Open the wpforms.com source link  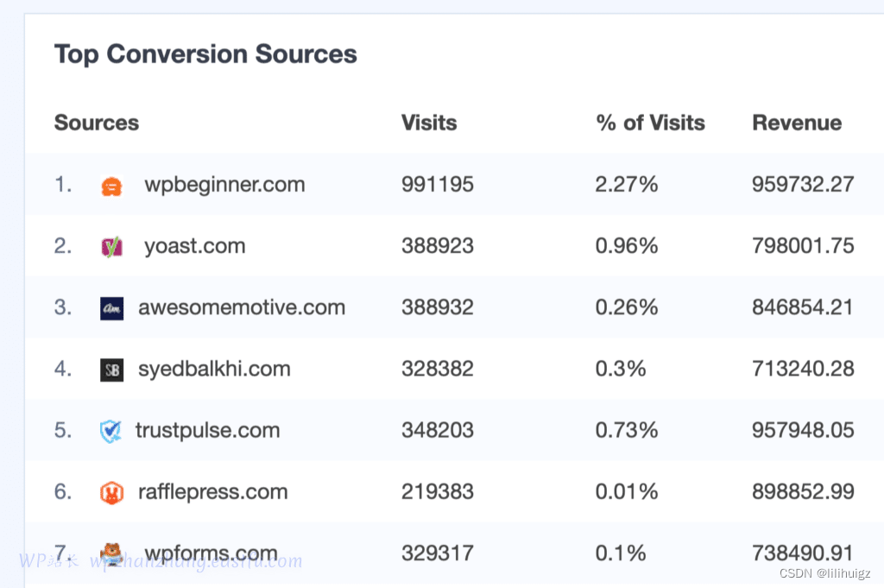point(211,553)
